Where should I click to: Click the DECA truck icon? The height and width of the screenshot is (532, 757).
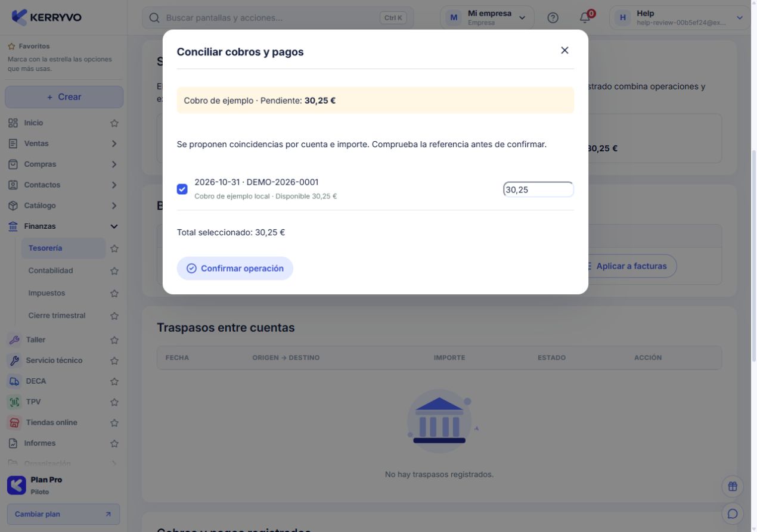tap(14, 381)
